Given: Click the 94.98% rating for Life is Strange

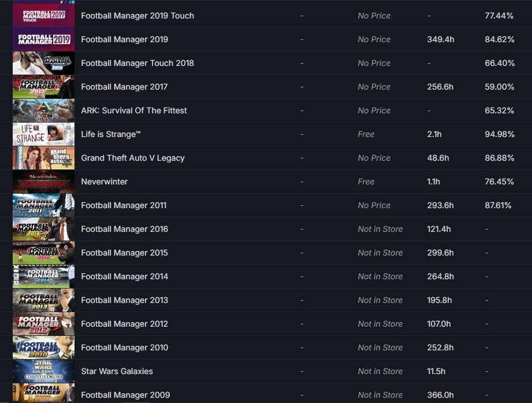Looking at the screenshot, I should tap(500, 134).
